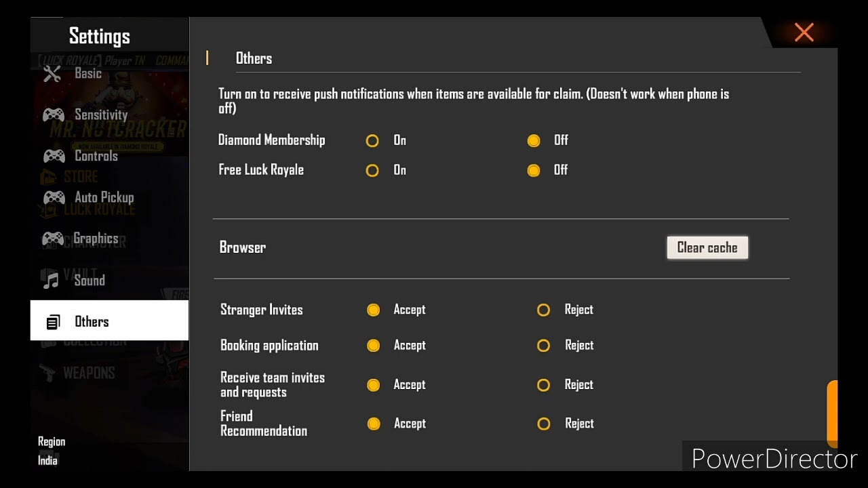Turn on Diamond Membership notifications
This screenshot has height=488, width=868.
click(372, 141)
